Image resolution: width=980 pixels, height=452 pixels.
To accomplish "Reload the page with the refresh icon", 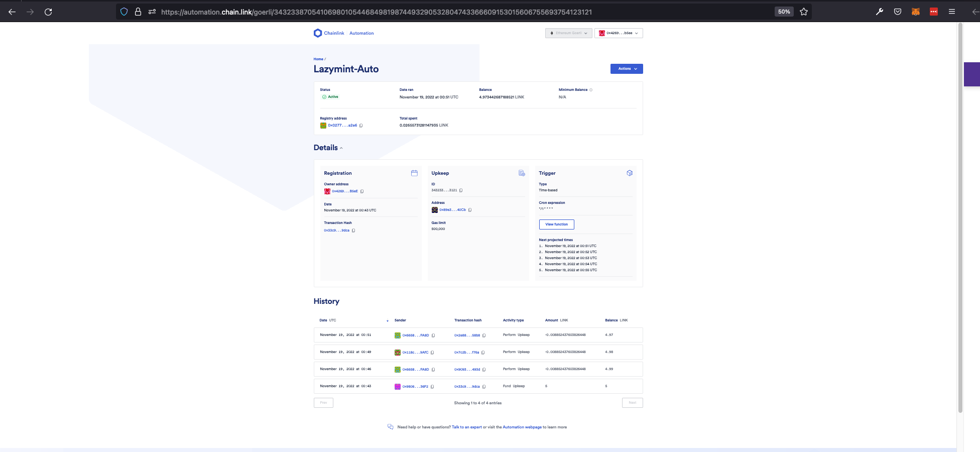I will point(48,12).
